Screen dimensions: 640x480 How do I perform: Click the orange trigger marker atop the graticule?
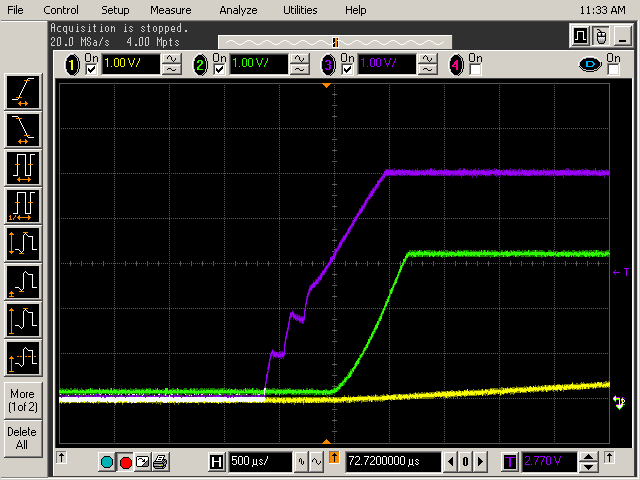[326, 86]
